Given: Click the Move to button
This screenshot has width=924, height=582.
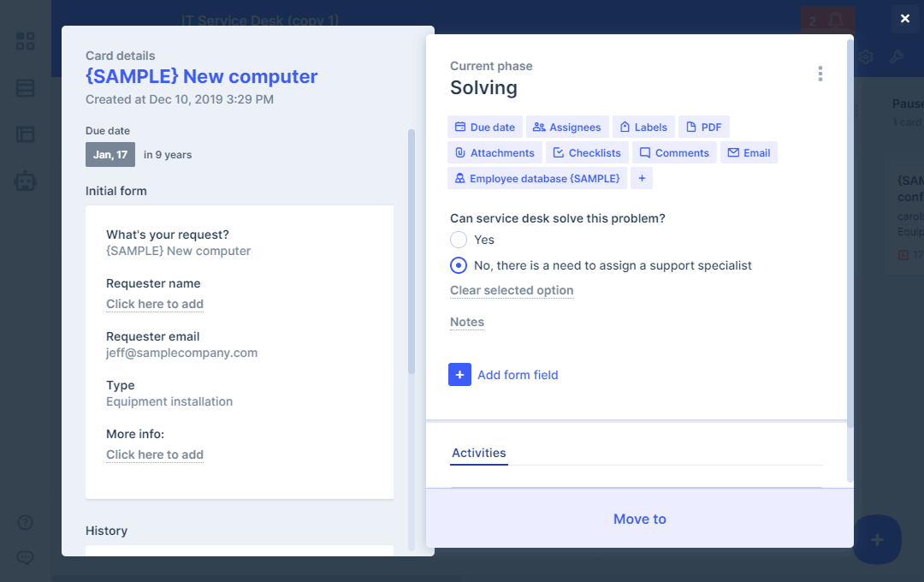Looking at the screenshot, I should click(639, 519).
